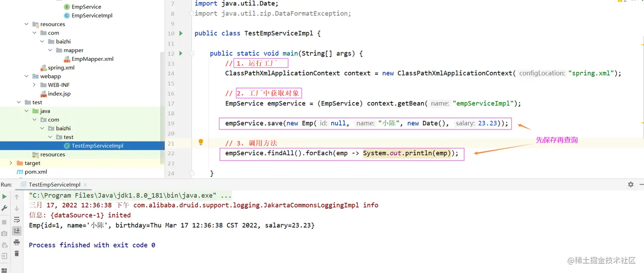
Task: Select TestEmpServiceImpl in project tree
Action: coord(98,146)
